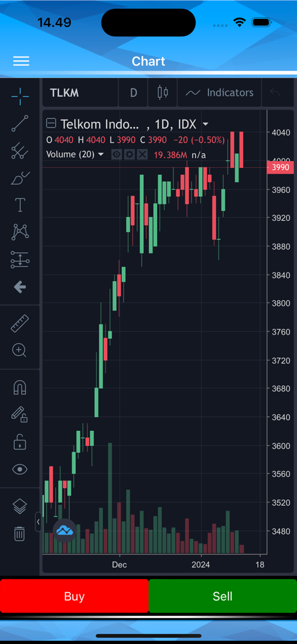Open the object tree layers icon
This screenshot has height=644, width=297.
pos(20,506)
